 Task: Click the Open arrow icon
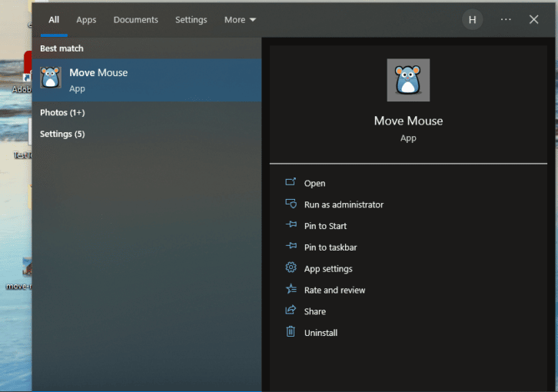pyautogui.click(x=291, y=183)
